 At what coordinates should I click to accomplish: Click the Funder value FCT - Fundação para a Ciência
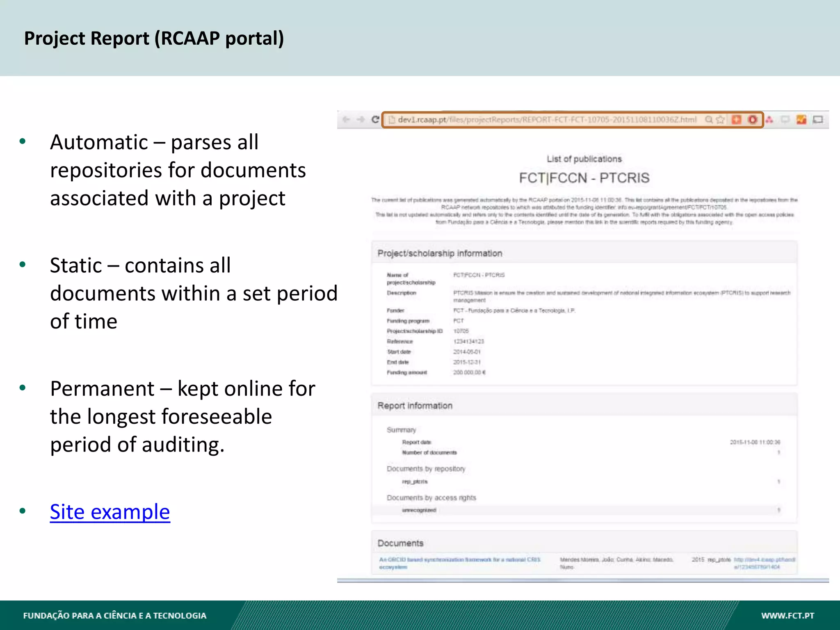(x=514, y=310)
